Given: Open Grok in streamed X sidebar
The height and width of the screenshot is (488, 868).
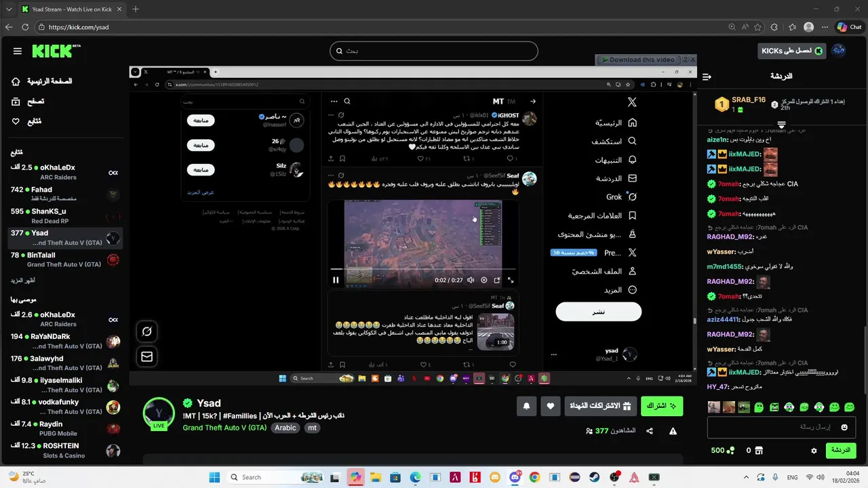Looking at the screenshot, I should (621, 197).
